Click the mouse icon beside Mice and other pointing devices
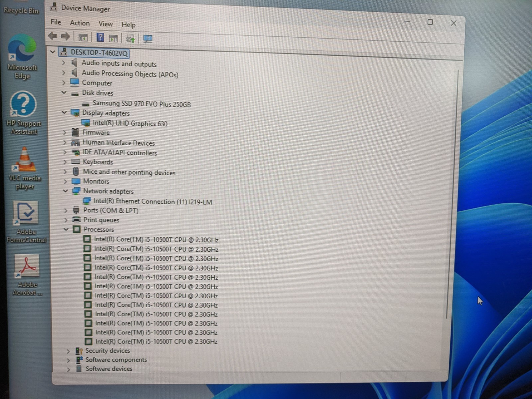This screenshot has width=532, height=399. (x=76, y=171)
